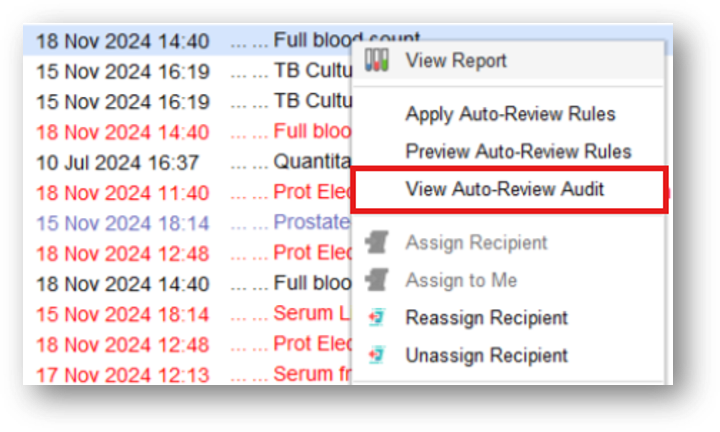Select black 18 Nov 2024 14:40 row under Prot Elec

[x=188, y=283]
